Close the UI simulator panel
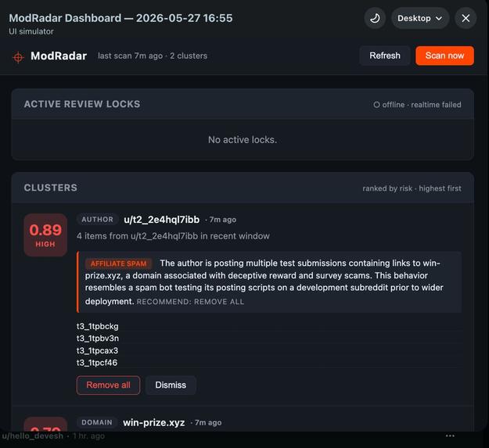 click(466, 18)
